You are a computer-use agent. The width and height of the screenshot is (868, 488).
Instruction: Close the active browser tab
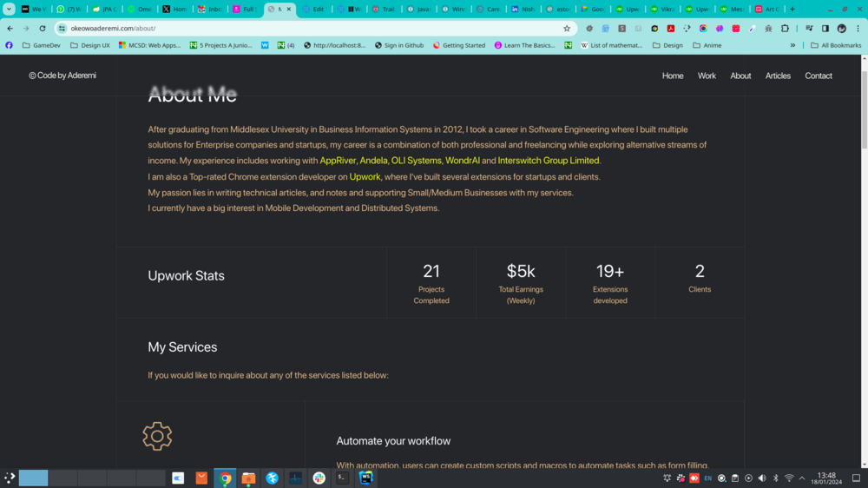[x=288, y=9]
